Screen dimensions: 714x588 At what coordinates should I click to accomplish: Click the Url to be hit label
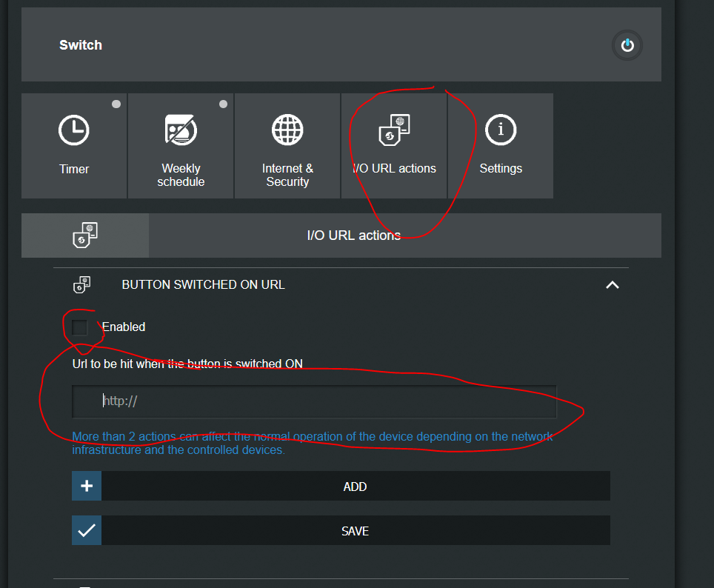[187, 364]
